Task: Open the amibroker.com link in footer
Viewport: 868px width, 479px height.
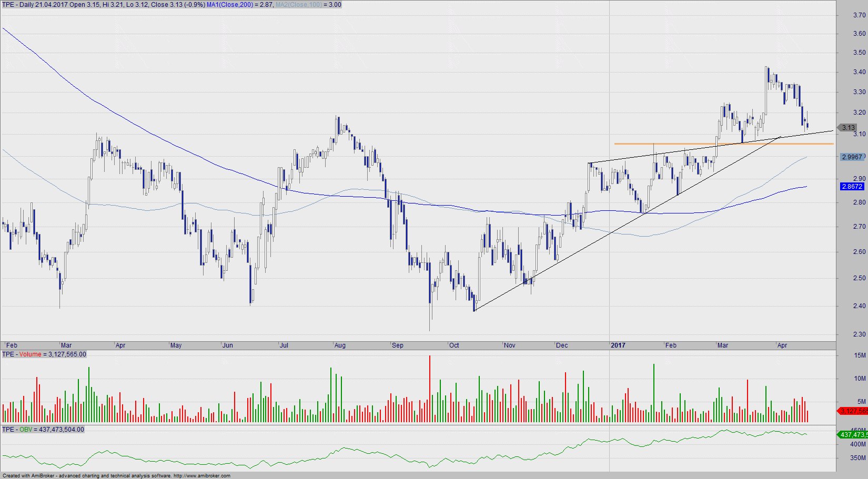Action: pyautogui.click(x=201, y=476)
